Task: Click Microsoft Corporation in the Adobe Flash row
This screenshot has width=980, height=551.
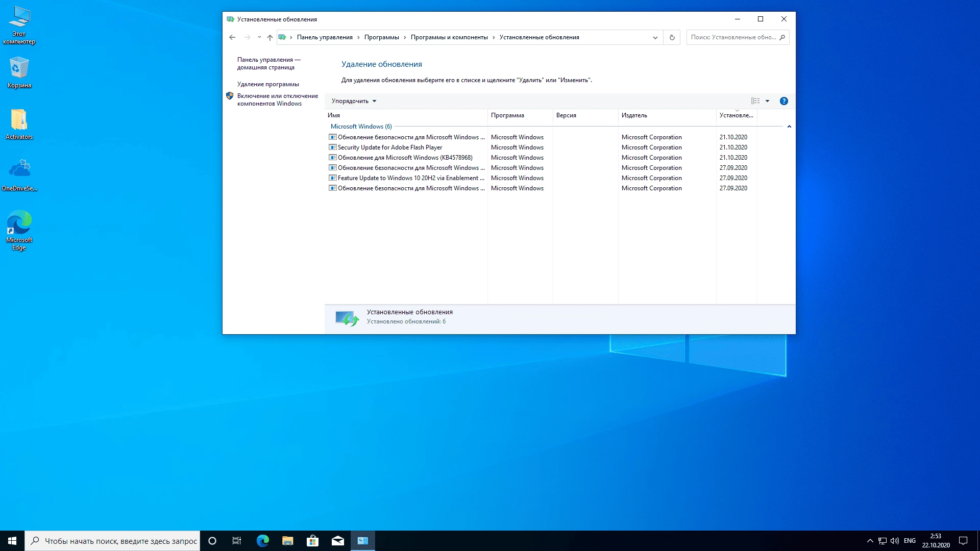Action: pyautogui.click(x=651, y=147)
